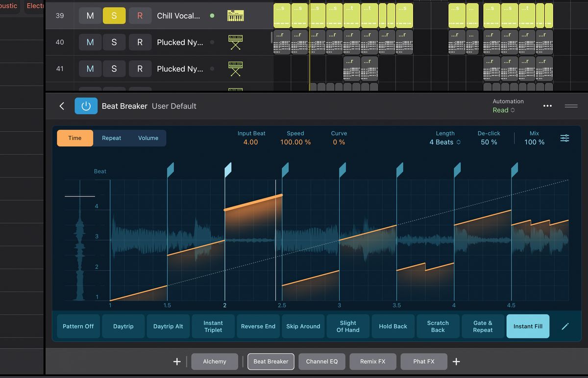Open the three-dot more options menu
The height and width of the screenshot is (378, 588).
pos(547,106)
